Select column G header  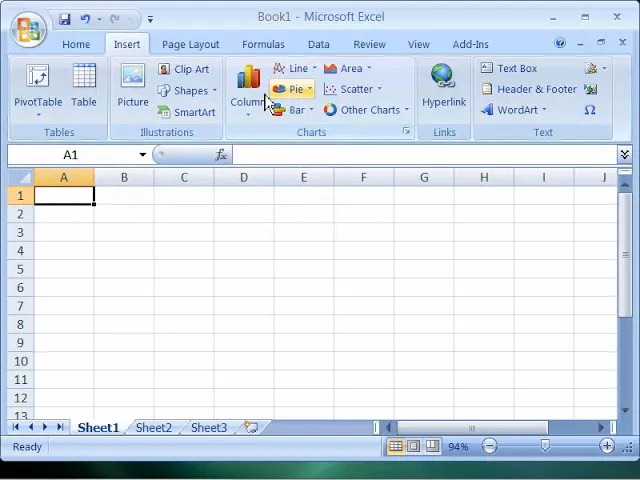click(424, 177)
